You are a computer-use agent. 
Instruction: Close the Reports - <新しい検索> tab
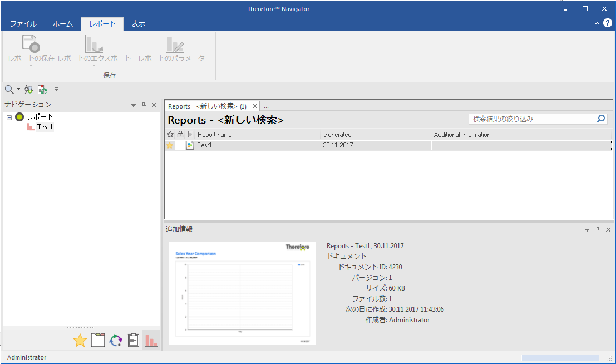tap(254, 106)
